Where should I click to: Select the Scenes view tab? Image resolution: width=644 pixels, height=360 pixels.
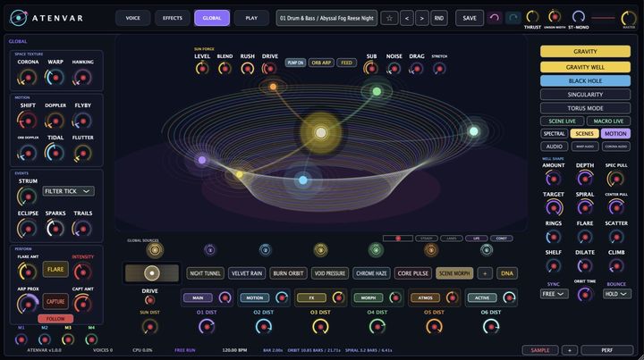click(x=584, y=134)
